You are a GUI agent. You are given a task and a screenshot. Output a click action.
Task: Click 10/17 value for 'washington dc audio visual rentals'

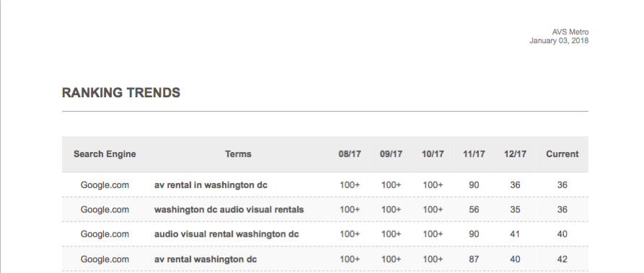[x=433, y=210]
